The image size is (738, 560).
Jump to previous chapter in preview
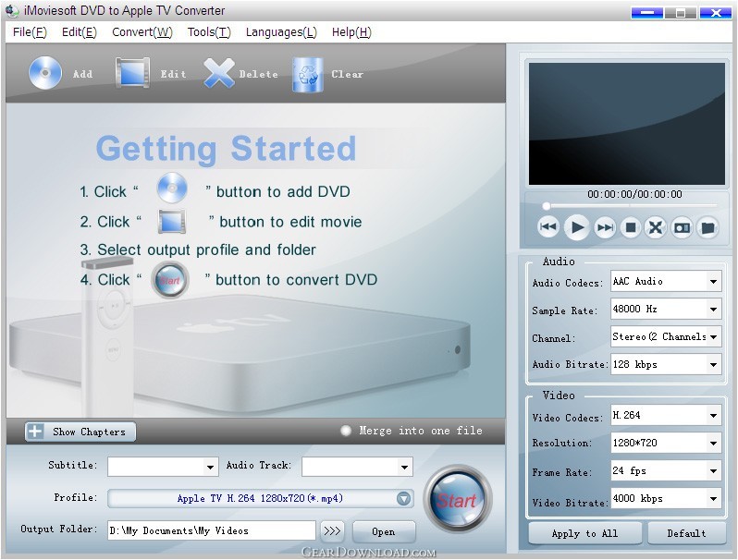point(548,227)
